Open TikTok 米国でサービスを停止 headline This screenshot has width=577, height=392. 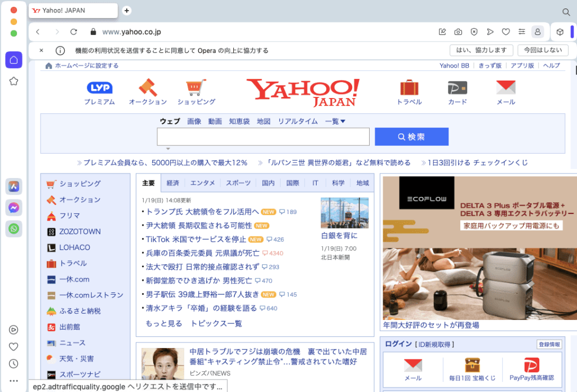pyautogui.click(x=196, y=239)
